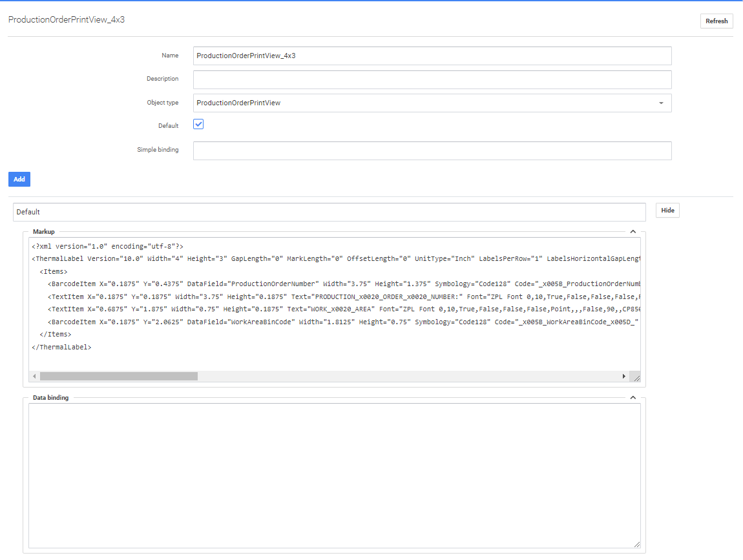Click the horizontal scrollbar thumb in Markup
The width and height of the screenshot is (743, 560).
tap(118, 376)
